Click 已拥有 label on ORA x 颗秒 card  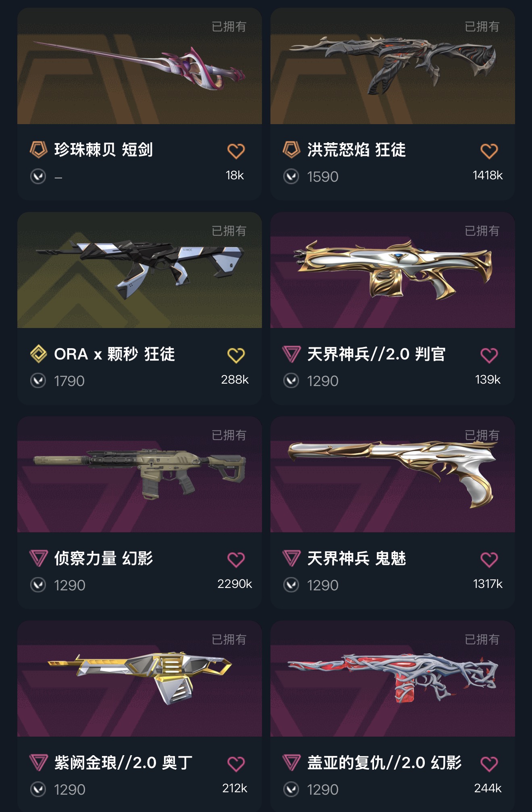[x=229, y=231]
